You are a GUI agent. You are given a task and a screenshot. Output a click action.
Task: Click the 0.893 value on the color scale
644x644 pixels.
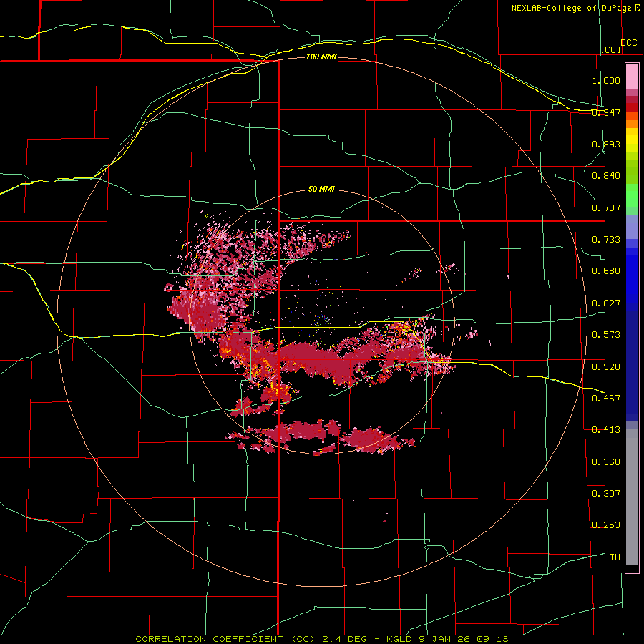[606, 144]
